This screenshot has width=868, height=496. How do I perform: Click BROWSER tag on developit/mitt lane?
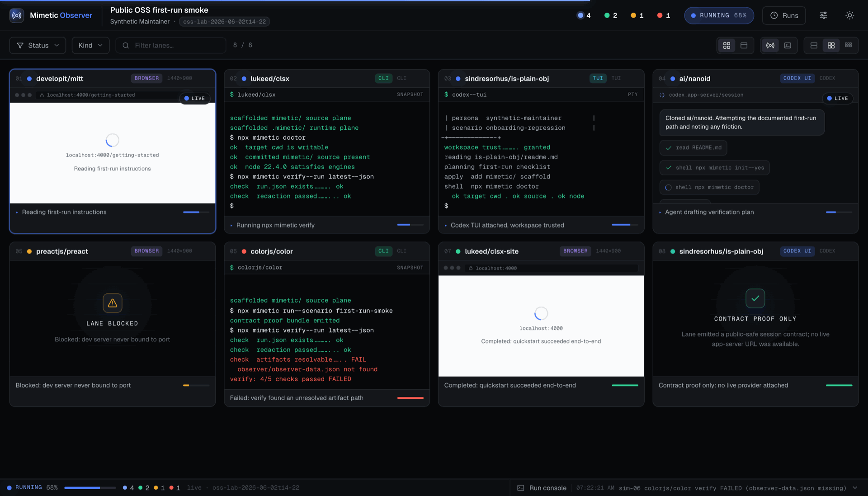[146, 78]
